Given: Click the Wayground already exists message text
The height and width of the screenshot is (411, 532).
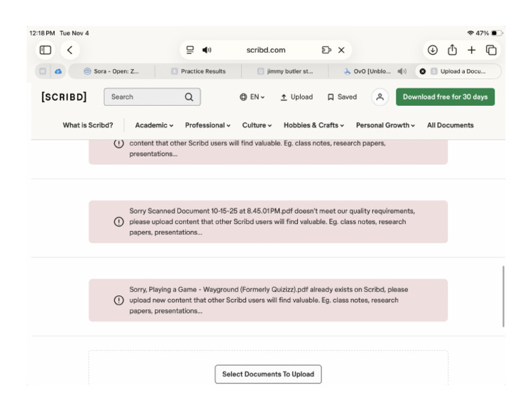Looking at the screenshot, I should coord(268,300).
